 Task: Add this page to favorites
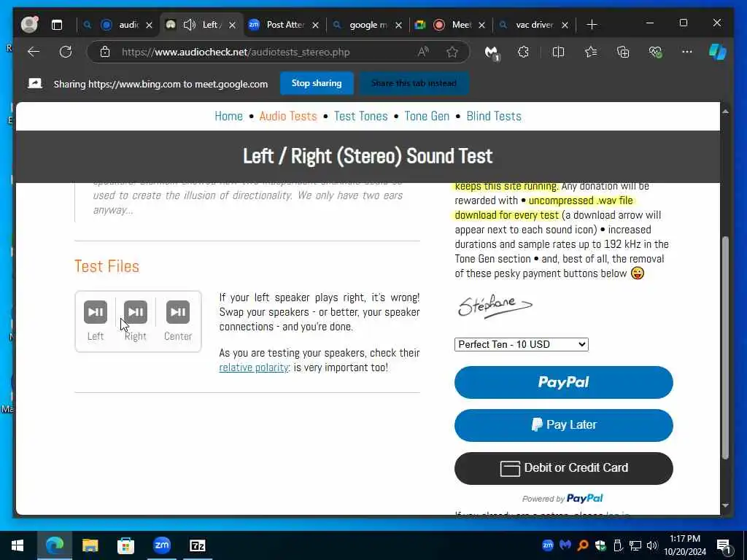click(x=452, y=52)
